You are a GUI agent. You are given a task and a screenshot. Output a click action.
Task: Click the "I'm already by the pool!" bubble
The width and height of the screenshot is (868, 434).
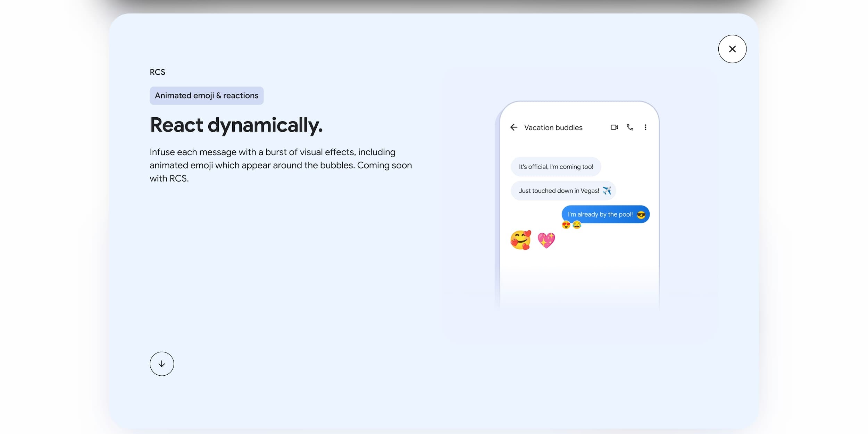point(600,215)
